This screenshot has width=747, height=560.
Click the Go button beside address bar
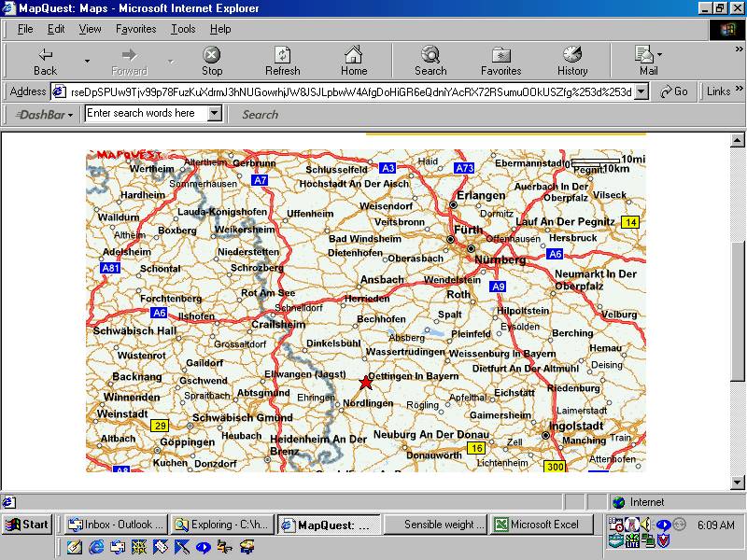(673, 91)
